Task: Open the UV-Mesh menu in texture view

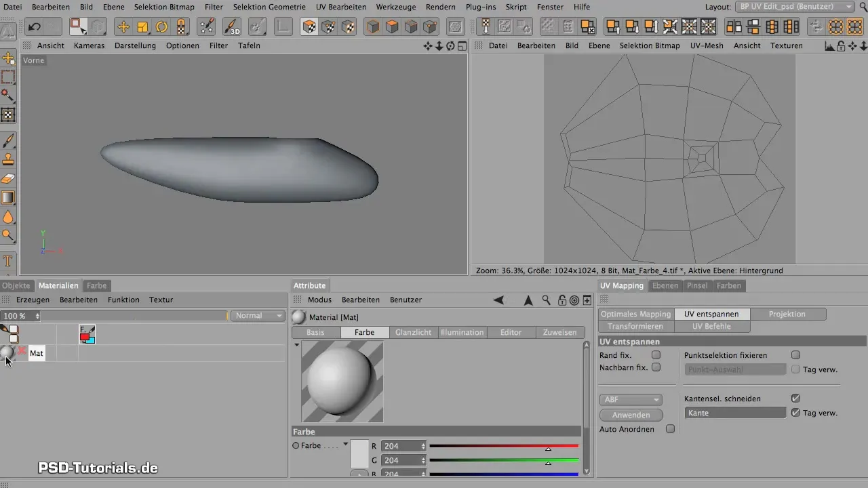Action: [707, 45]
